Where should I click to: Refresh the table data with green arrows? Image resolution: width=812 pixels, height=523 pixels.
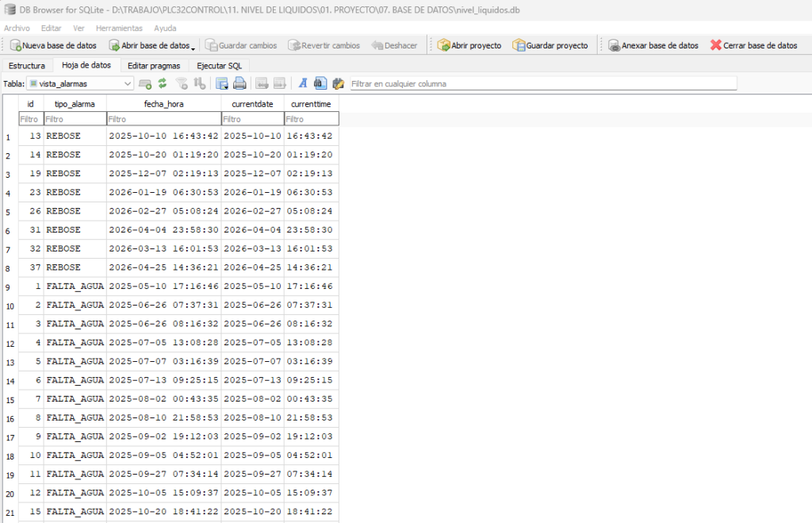(x=163, y=83)
